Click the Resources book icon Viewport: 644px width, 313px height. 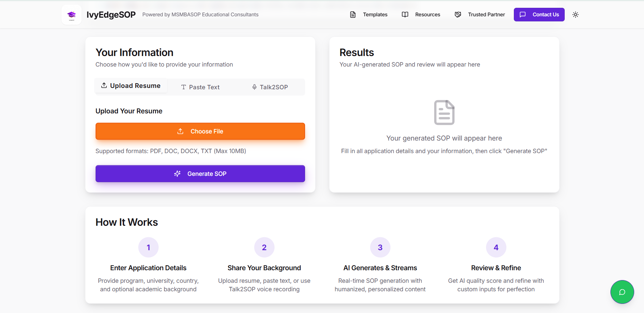[x=405, y=15]
